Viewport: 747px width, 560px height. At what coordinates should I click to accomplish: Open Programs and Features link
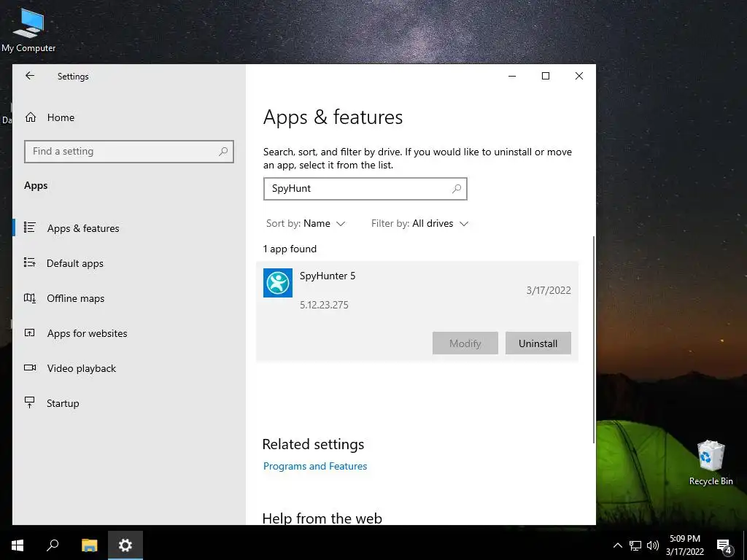[x=315, y=466]
